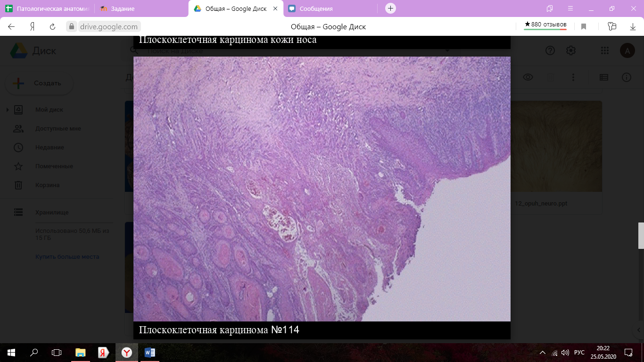Click caption Плоскоклеточная карцинома №114
The width and height of the screenshot is (644, 362).
coord(219,330)
